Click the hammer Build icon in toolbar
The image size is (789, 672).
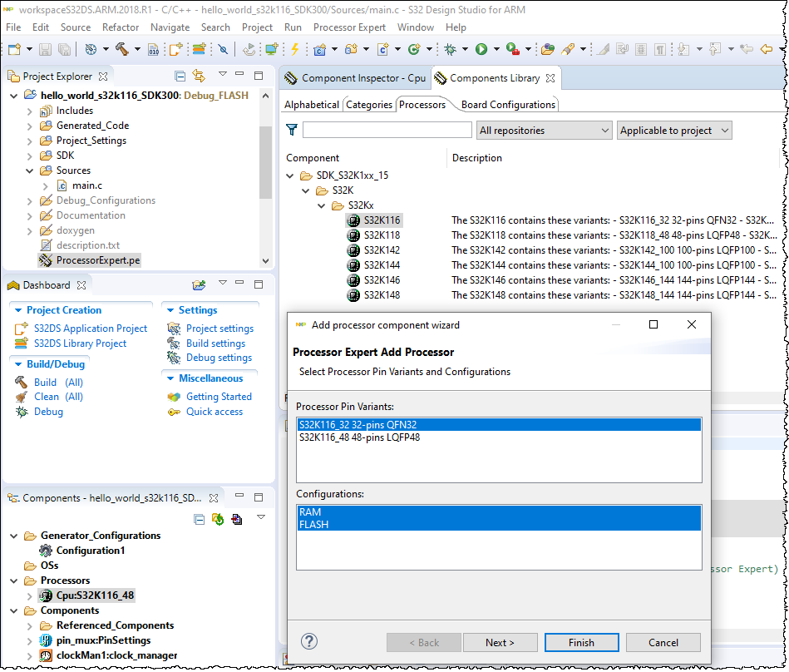click(x=121, y=49)
